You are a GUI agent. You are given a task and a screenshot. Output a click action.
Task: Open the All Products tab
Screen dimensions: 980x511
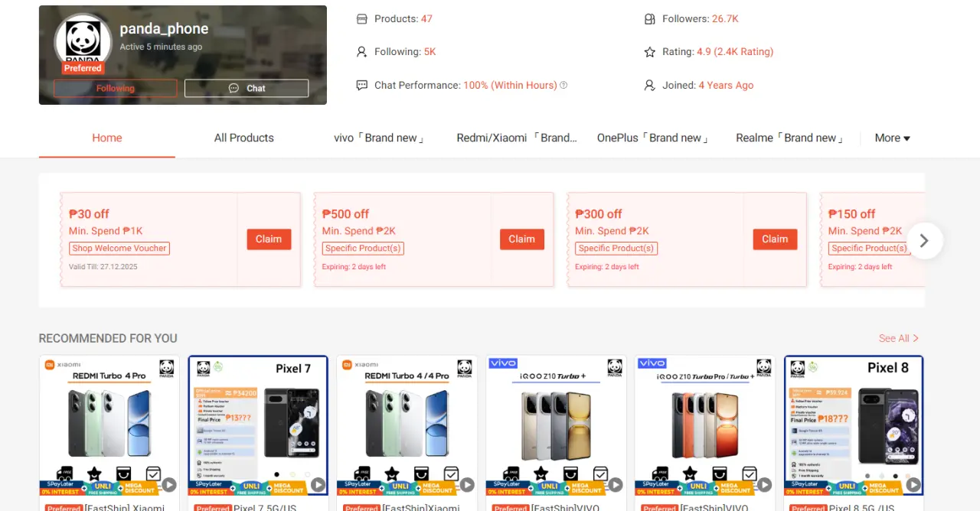point(244,138)
